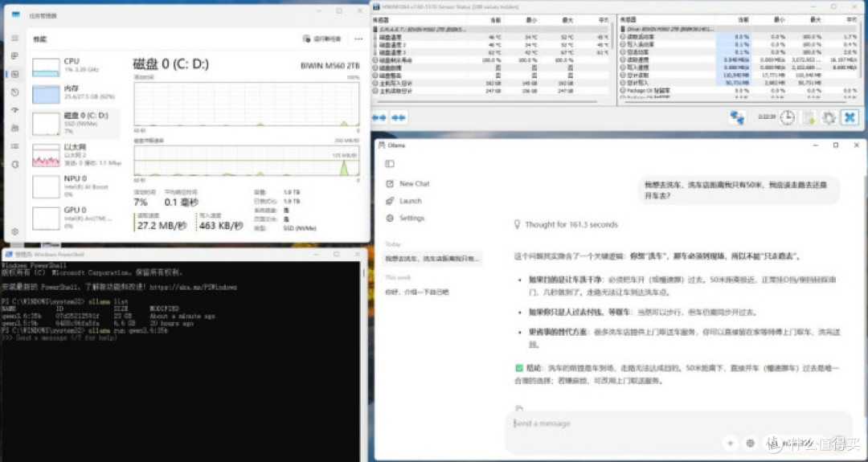Select 磁盘温度 3 sensor row in HWiNFO

492,52
